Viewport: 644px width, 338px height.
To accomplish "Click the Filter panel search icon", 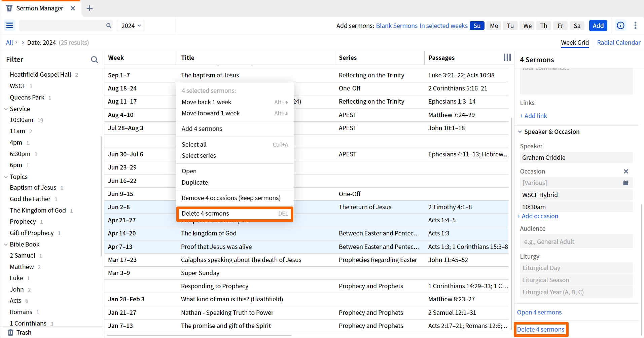I will pos(94,60).
